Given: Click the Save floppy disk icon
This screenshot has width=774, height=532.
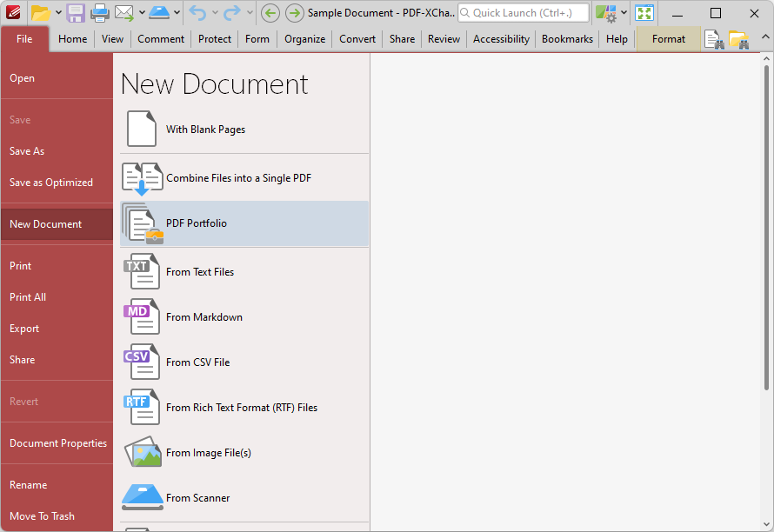Looking at the screenshot, I should [x=76, y=13].
